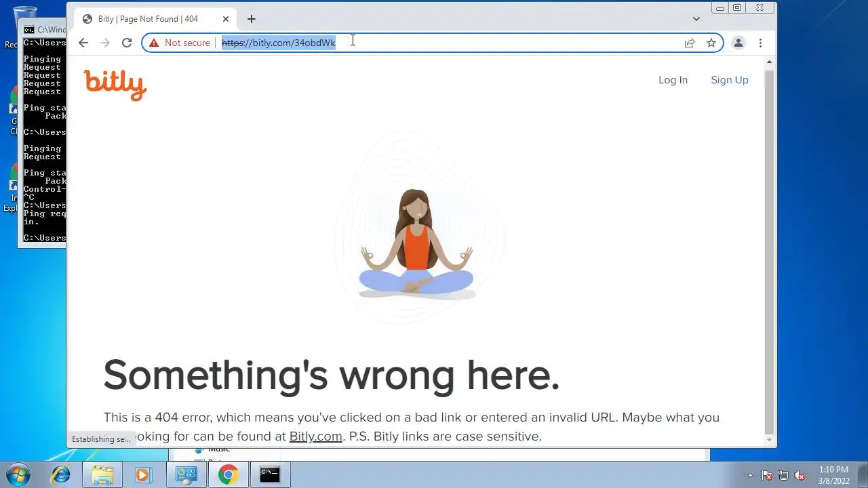Image resolution: width=868 pixels, height=488 pixels.
Task: Launch Internet Explorer from the taskbar
Action: click(x=61, y=474)
